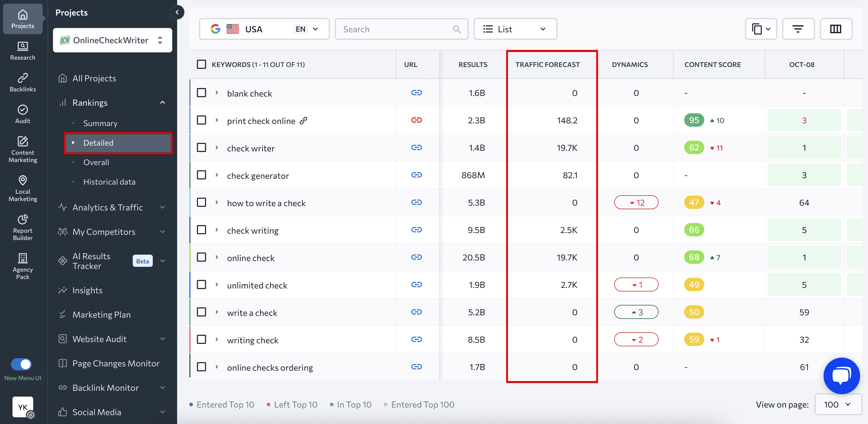This screenshot has width=868, height=424.
Task: Expand the EN language dropdown
Action: point(307,29)
